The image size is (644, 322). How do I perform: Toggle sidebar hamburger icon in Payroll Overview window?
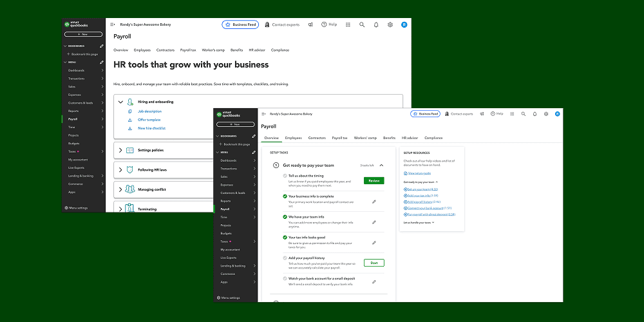click(x=263, y=114)
